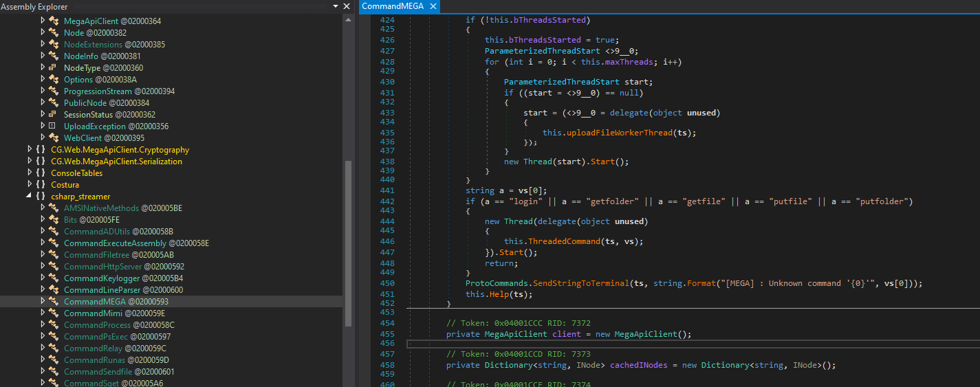
Task: Select CommandExecuteAssembly in the tree
Action: 115,243
